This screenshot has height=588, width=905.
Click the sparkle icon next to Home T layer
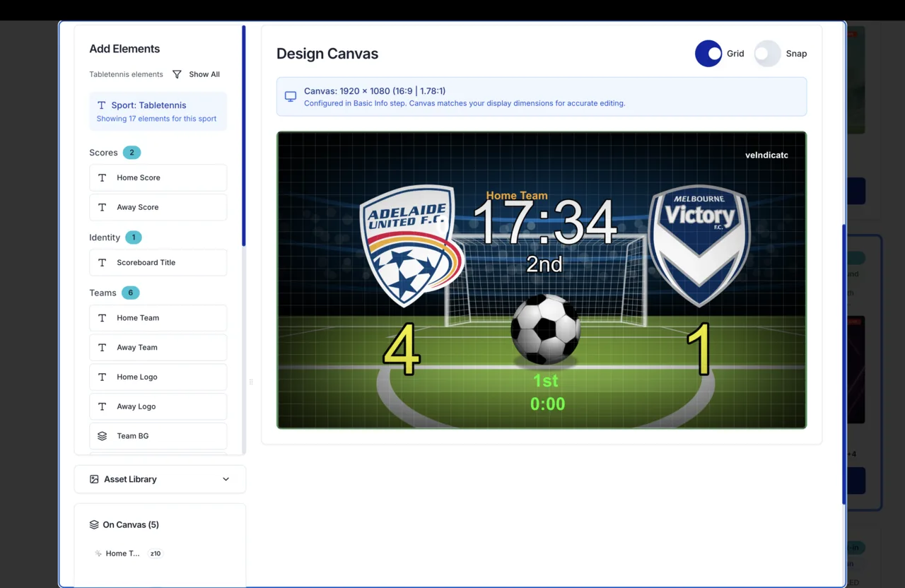(98, 553)
